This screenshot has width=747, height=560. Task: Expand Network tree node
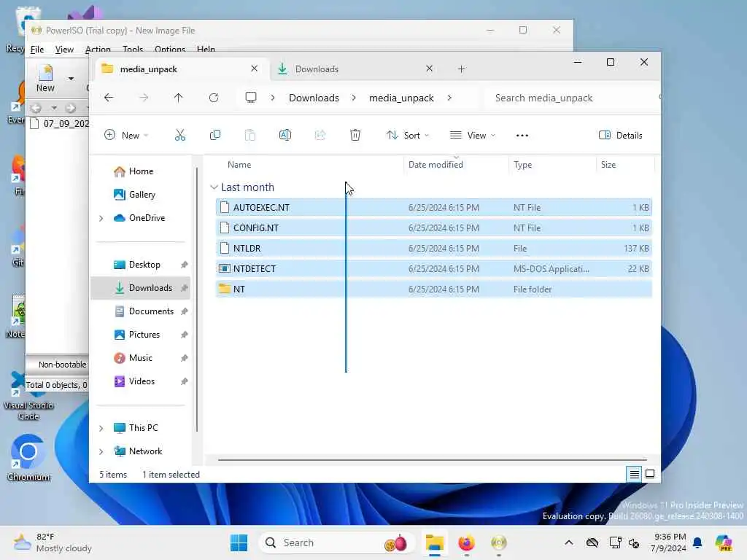101,451
